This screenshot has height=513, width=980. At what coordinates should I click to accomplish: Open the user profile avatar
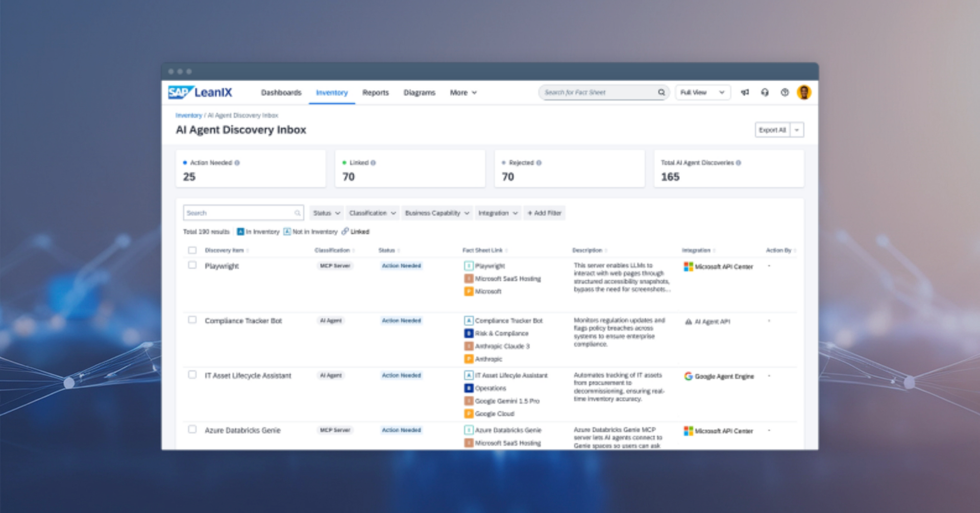pos(804,92)
